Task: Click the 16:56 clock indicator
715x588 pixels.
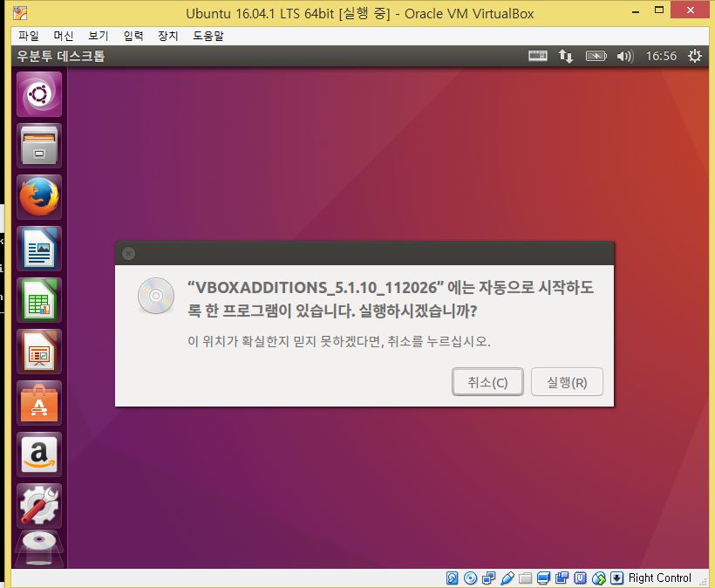Action: 660,56
